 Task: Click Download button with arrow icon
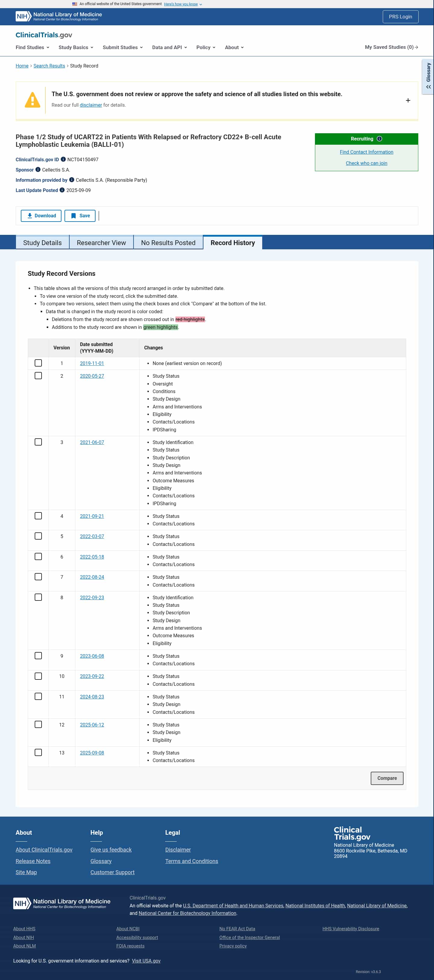[41, 216]
